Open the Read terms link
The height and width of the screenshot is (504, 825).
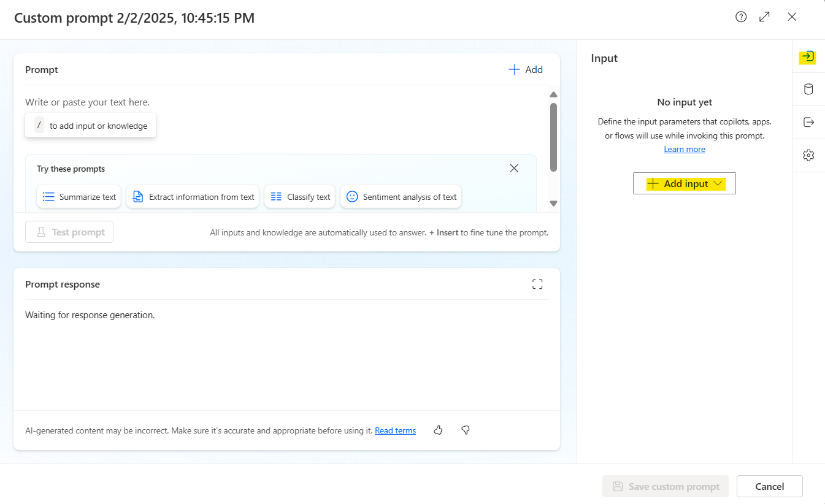point(394,430)
